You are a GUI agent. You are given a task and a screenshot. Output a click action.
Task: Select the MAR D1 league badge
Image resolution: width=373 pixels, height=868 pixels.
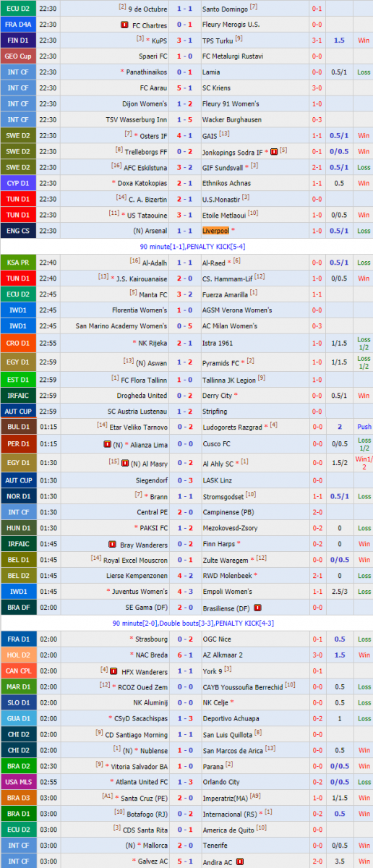(x=18, y=687)
